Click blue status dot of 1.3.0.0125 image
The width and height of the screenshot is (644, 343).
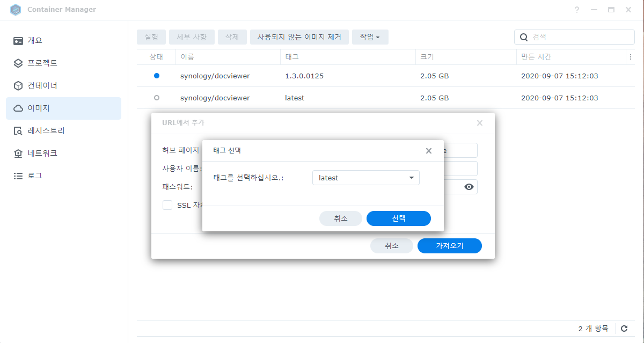157,76
